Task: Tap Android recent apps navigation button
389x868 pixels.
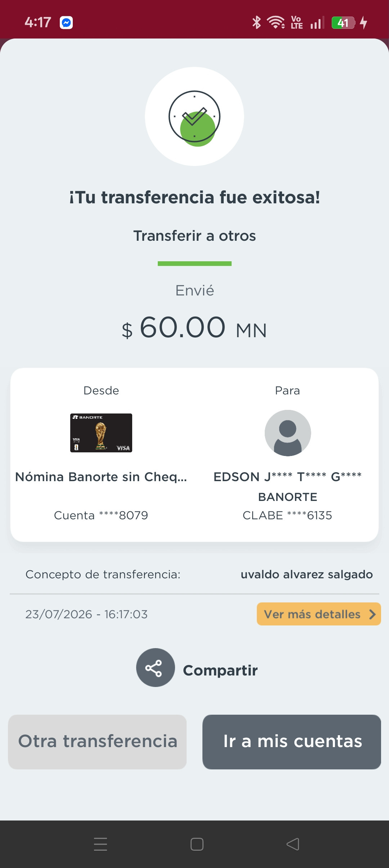Action: point(100,844)
